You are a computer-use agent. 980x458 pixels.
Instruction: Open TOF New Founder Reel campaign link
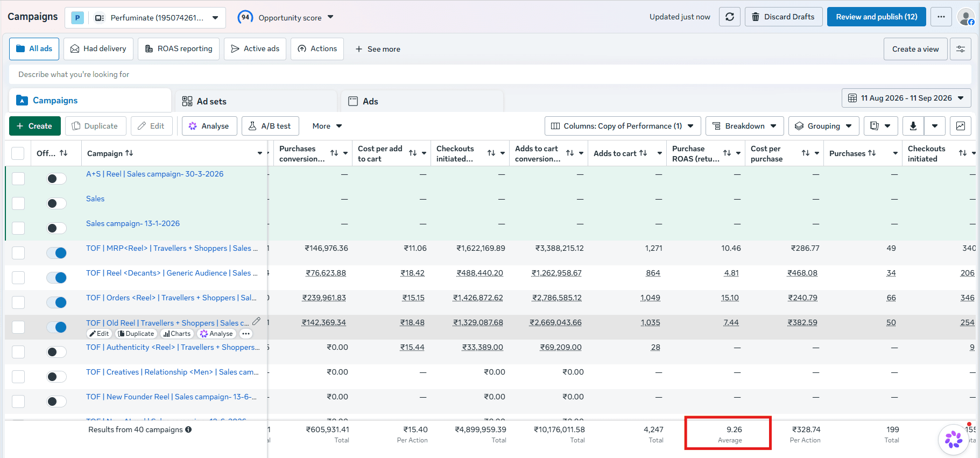click(171, 397)
